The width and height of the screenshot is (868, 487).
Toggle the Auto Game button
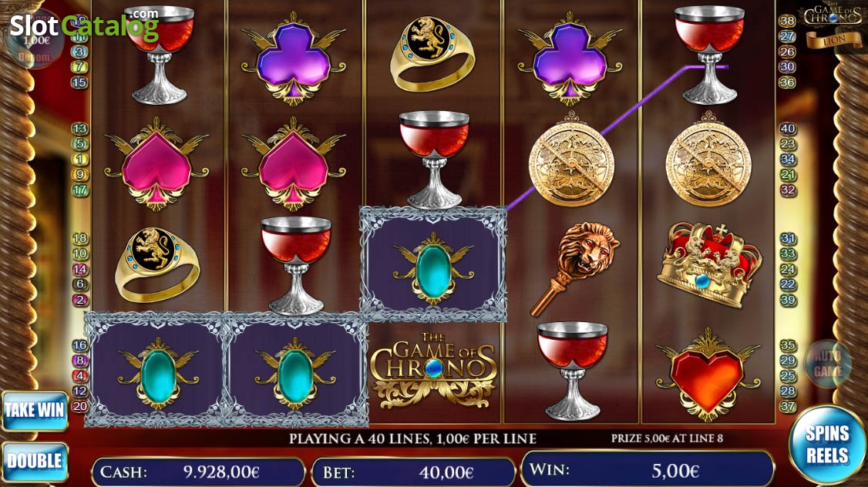(x=828, y=364)
